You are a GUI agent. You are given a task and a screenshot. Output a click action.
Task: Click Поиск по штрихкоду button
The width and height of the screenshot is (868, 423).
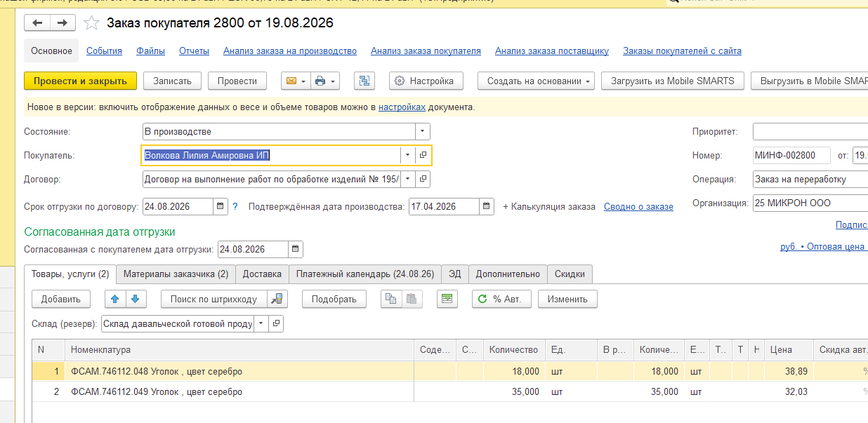tap(214, 299)
